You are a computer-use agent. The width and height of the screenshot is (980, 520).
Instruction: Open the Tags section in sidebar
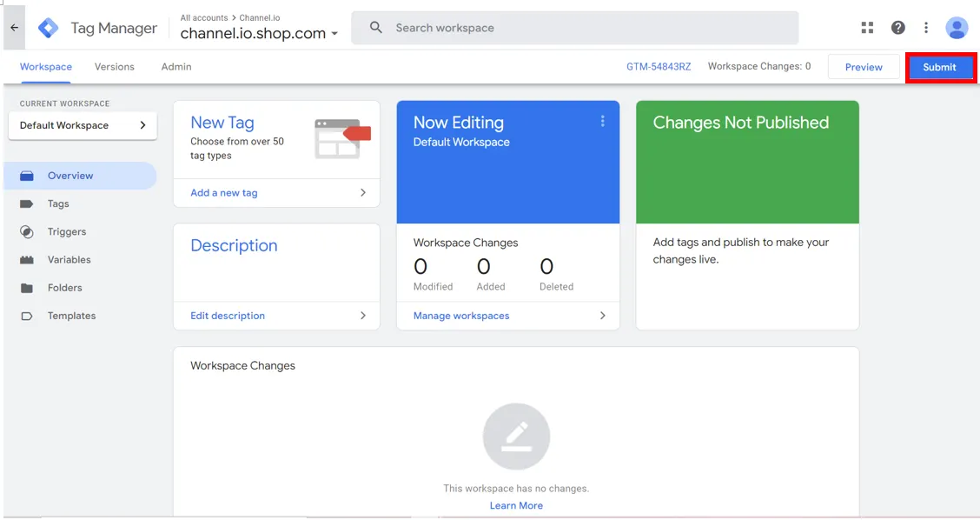pos(58,203)
